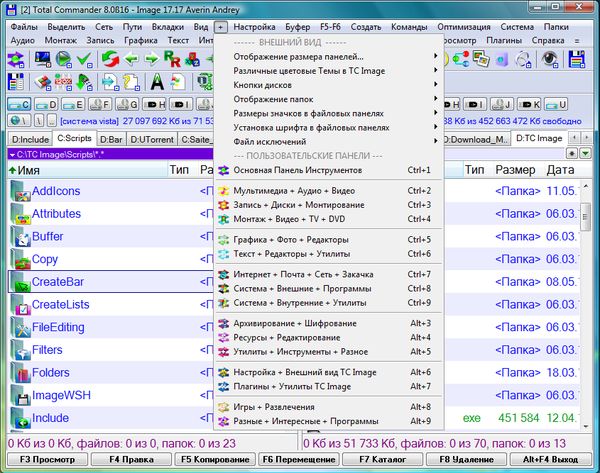Click the document with blue arrow icon
This screenshot has width=600, height=473.
[110, 82]
